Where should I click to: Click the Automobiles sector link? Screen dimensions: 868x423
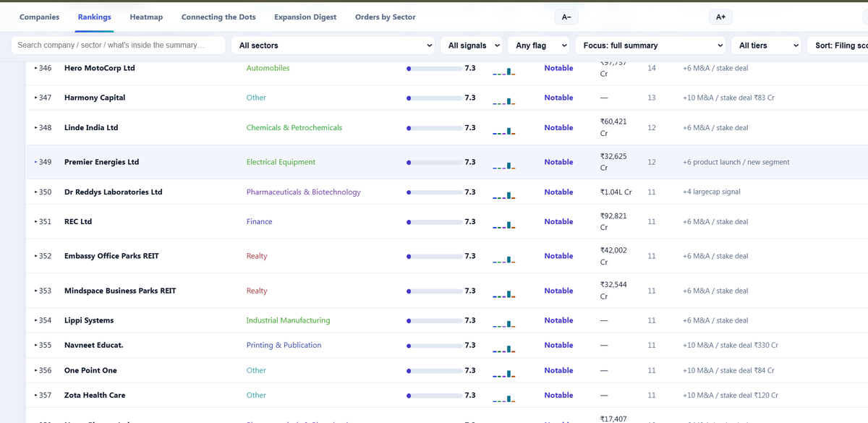[x=268, y=68]
